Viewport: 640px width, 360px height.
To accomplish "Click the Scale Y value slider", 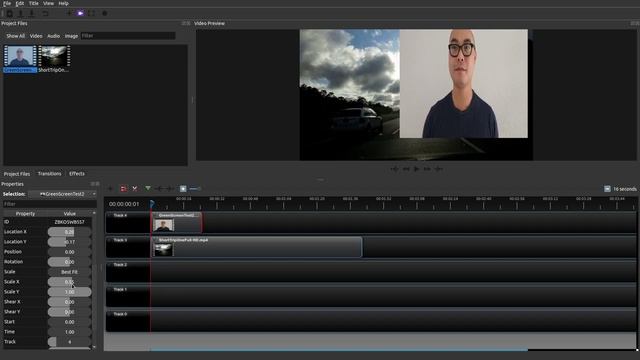I will click(69, 292).
